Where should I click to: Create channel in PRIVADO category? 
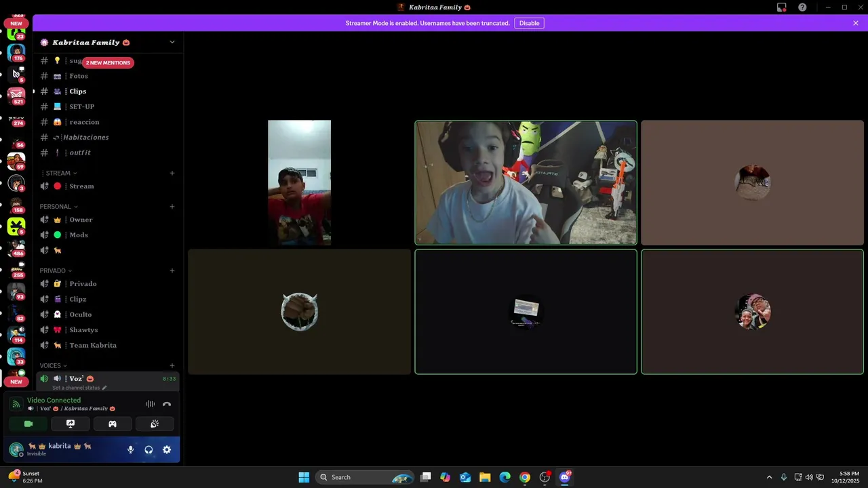pyautogui.click(x=172, y=270)
